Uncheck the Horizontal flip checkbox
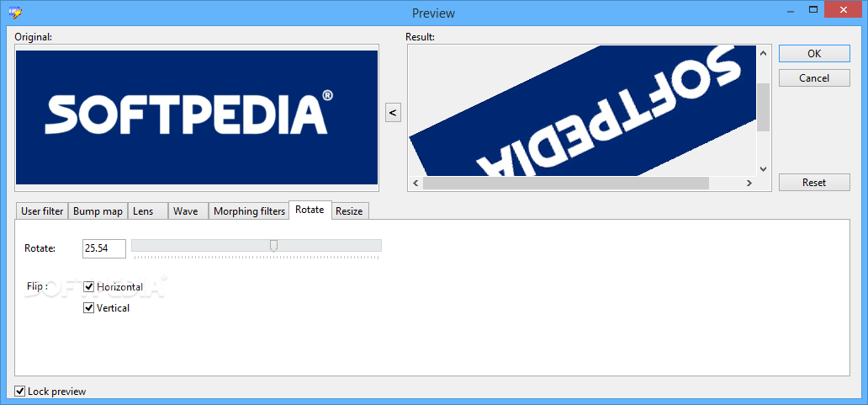The image size is (868, 405). click(x=88, y=287)
